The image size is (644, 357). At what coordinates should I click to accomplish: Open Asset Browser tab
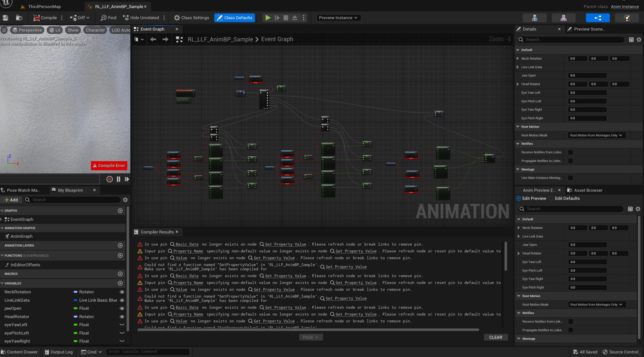[588, 190]
